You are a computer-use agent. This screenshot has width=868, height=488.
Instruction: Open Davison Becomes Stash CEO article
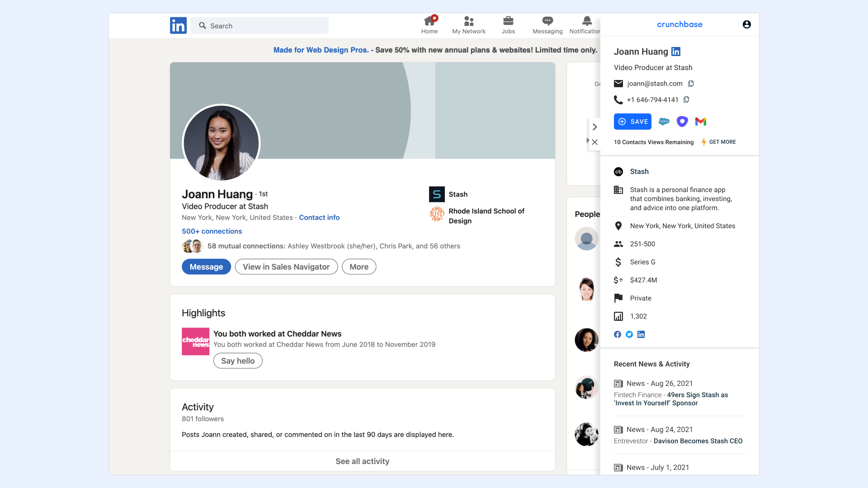698,441
